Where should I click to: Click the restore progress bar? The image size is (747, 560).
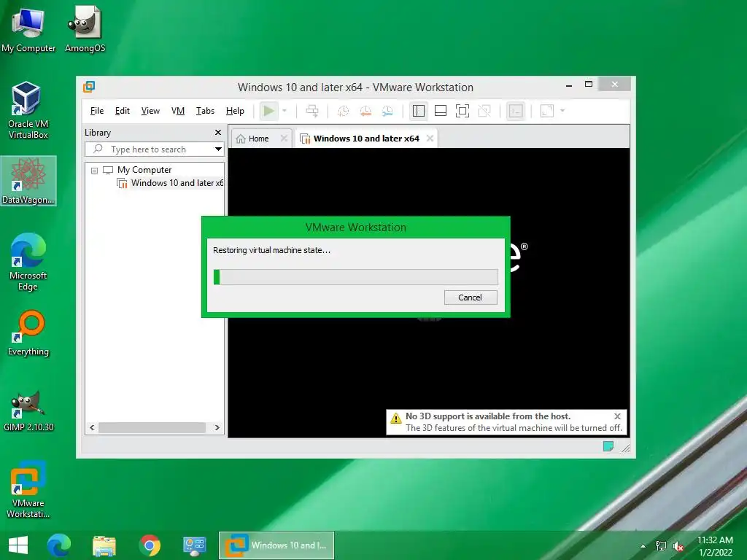tap(356, 277)
